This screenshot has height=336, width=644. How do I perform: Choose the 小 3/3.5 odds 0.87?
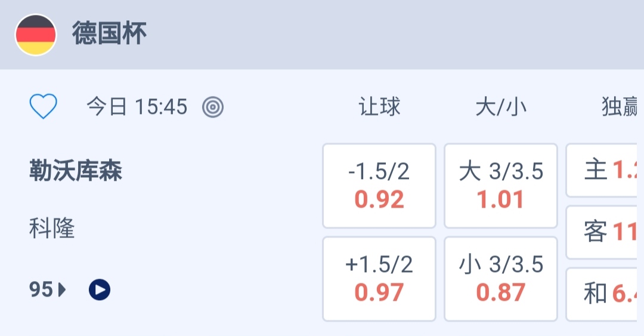coord(501,279)
